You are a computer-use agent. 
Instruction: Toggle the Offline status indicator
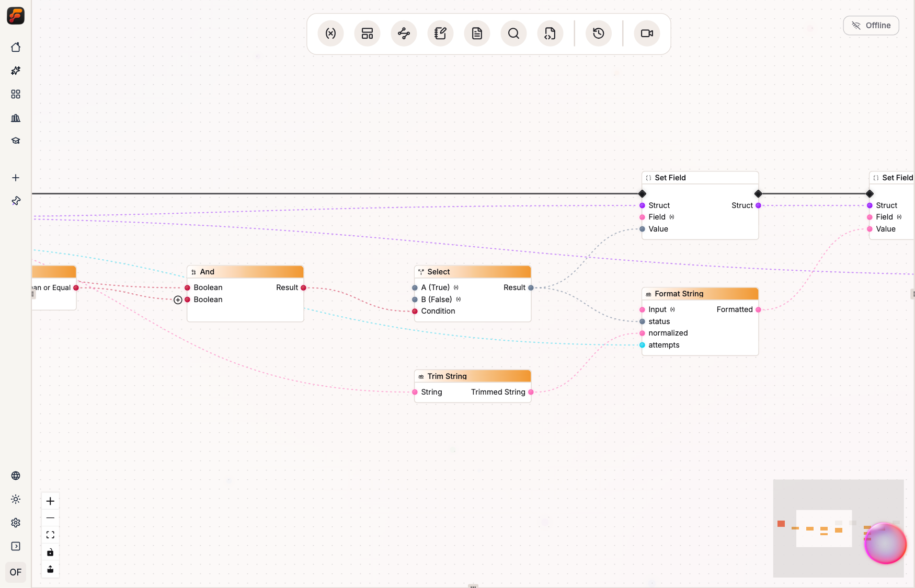pyautogui.click(x=871, y=26)
